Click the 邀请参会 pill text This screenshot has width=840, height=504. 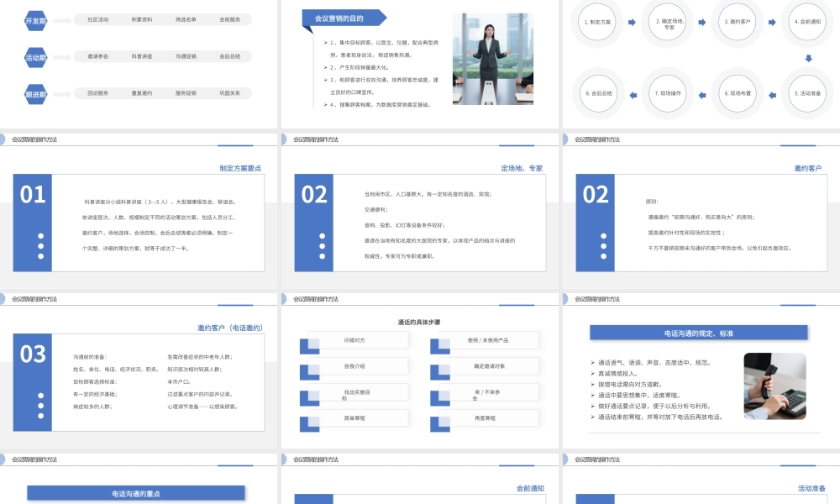(98, 56)
